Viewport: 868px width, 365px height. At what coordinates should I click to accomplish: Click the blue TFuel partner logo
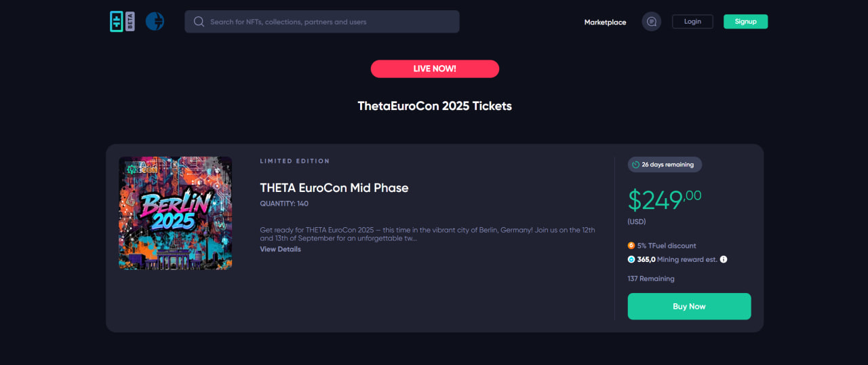155,22
